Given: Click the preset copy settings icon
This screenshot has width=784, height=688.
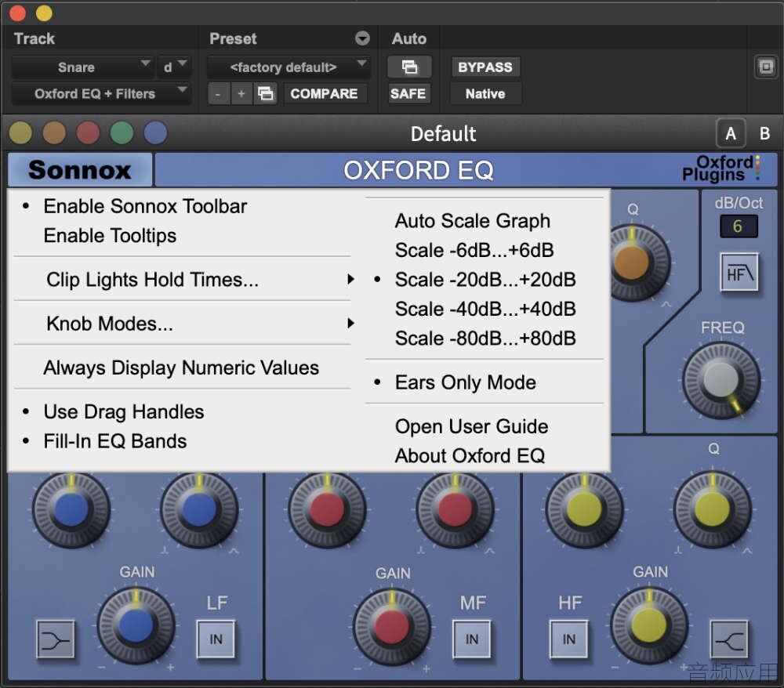Looking at the screenshot, I should pos(265,93).
